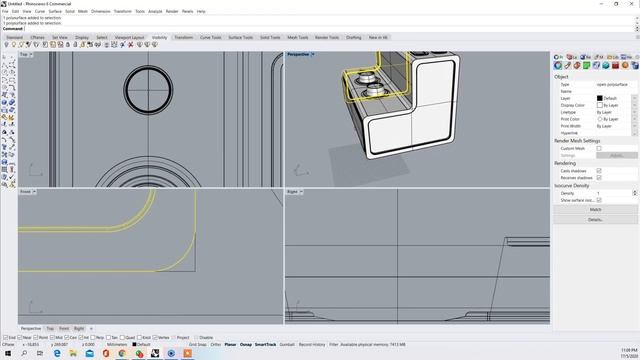The height and width of the screenshot is (360, 640).
Task: Click the Command input field
Action: pyautogui.click(x=329, y=29)
